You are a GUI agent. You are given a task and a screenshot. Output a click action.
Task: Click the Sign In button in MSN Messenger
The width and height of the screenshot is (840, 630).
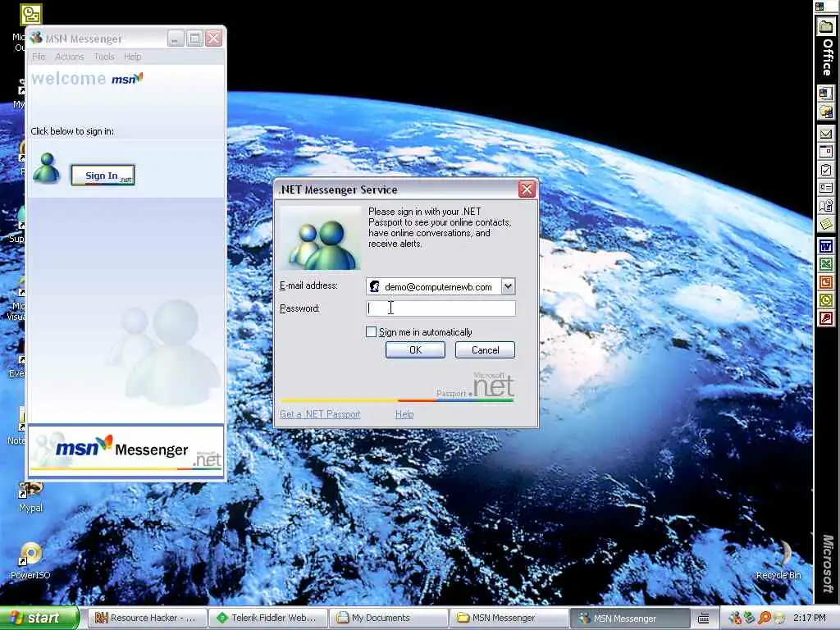[103, 176]
